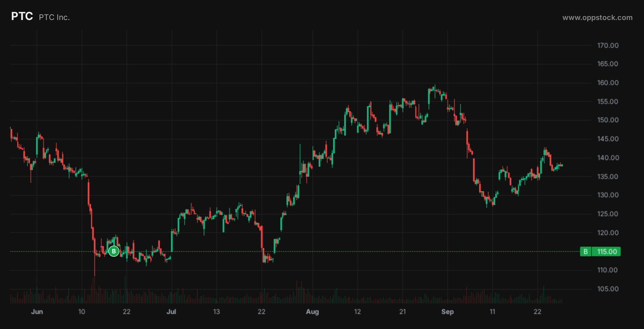Click the 140.00 price axis label
Viewport: 644px width, 329px height.
[x=608, y=158]
